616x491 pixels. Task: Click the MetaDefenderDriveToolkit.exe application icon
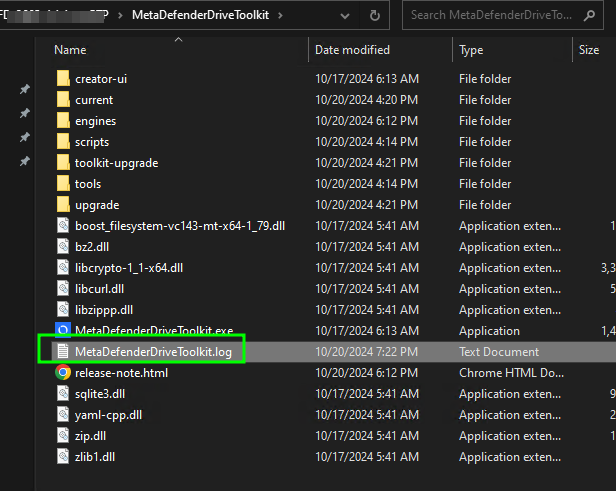tap(63, 330)
